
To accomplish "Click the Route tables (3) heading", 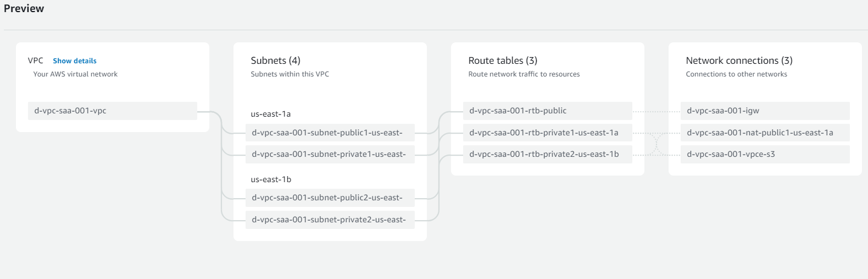I will pos(503,61).
